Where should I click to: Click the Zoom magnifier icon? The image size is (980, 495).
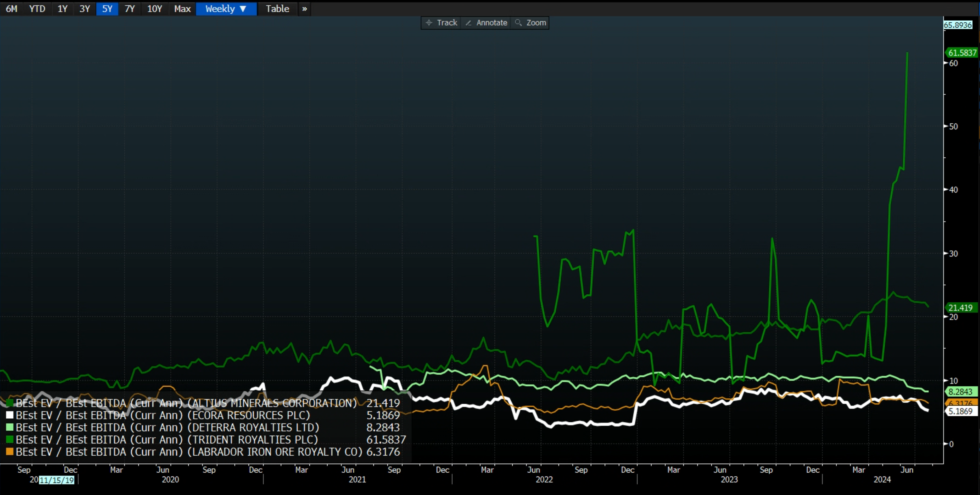coord(518,23)
